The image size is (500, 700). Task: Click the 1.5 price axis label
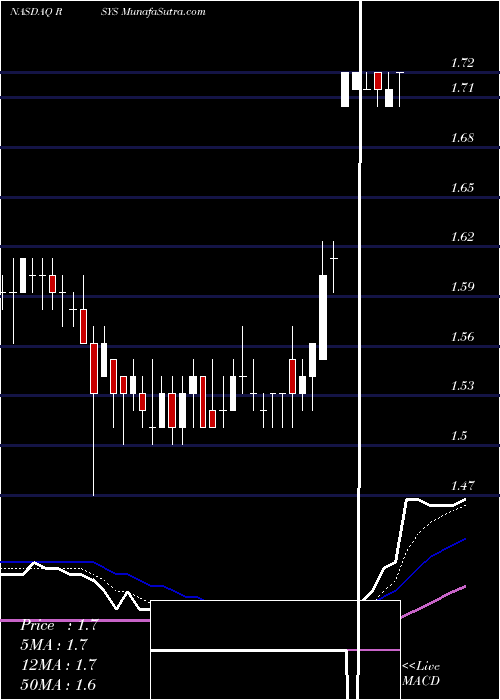click(x=459, y=436)
